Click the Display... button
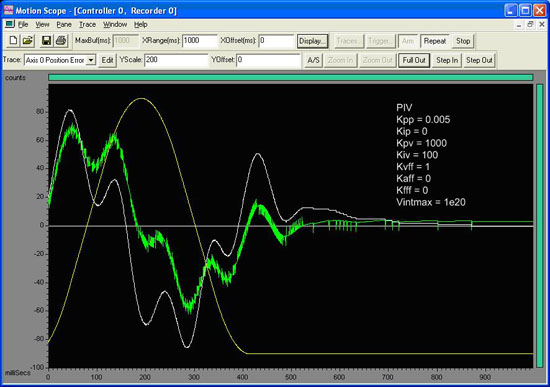550x387 pixels. (312, 41)
